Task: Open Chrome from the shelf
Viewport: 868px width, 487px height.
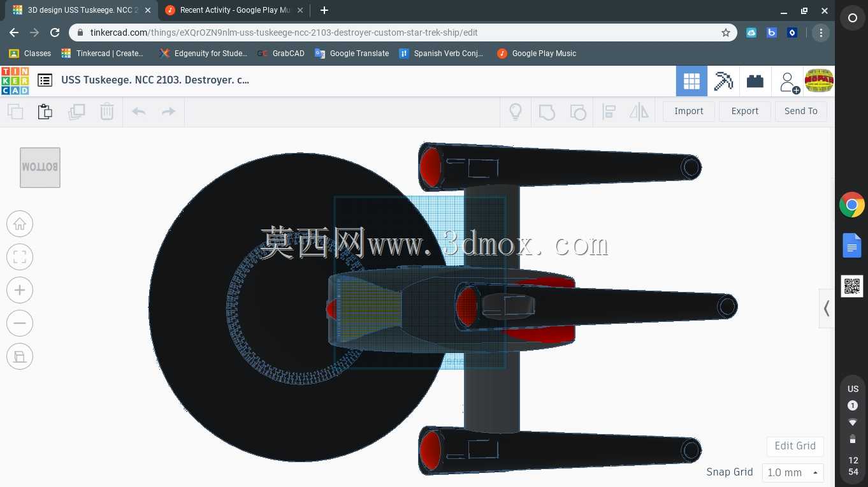Action: [852, 205]
